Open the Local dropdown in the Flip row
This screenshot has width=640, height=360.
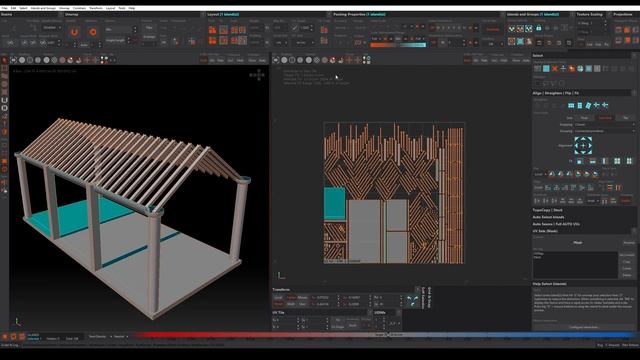pyautogui.click(x=540, y=174)
